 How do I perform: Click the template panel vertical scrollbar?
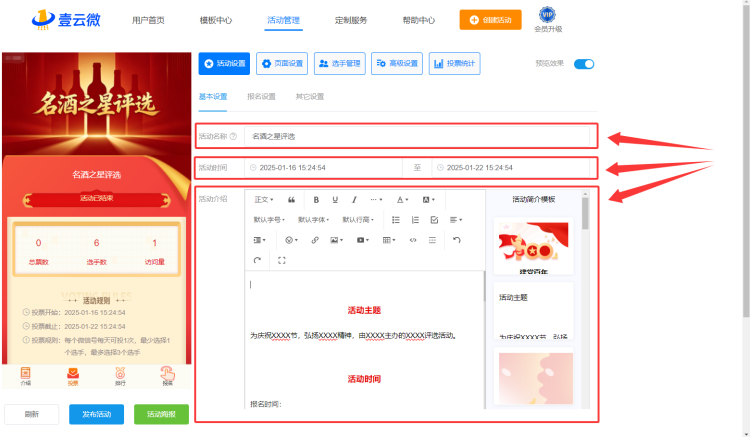[x=585, y=213]
